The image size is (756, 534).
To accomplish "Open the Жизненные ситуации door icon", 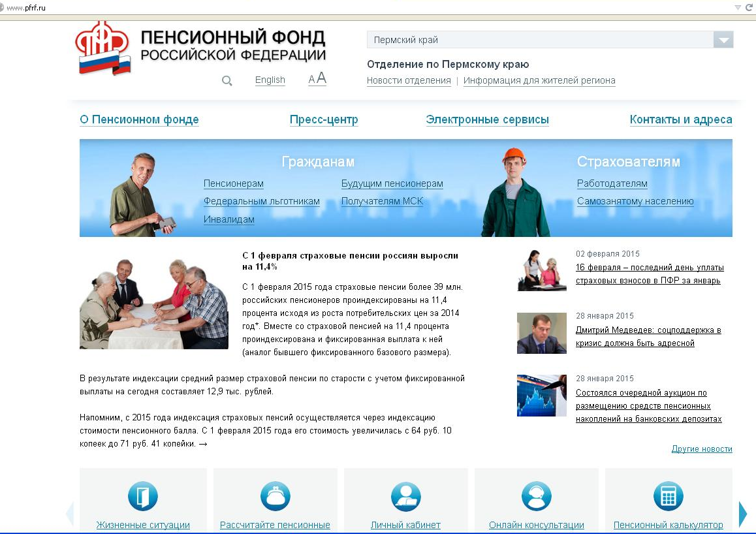I will (x=143, y=496).
